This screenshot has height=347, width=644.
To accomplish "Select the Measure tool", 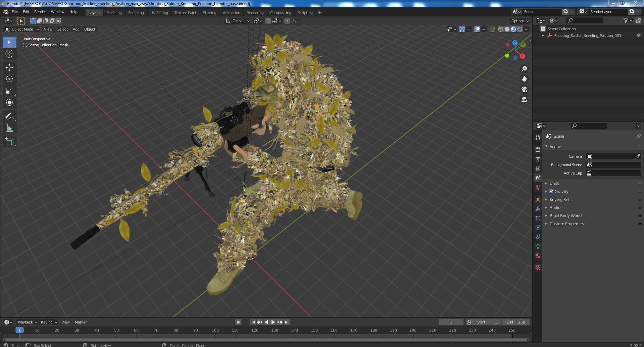I will (x=9, y=128).
